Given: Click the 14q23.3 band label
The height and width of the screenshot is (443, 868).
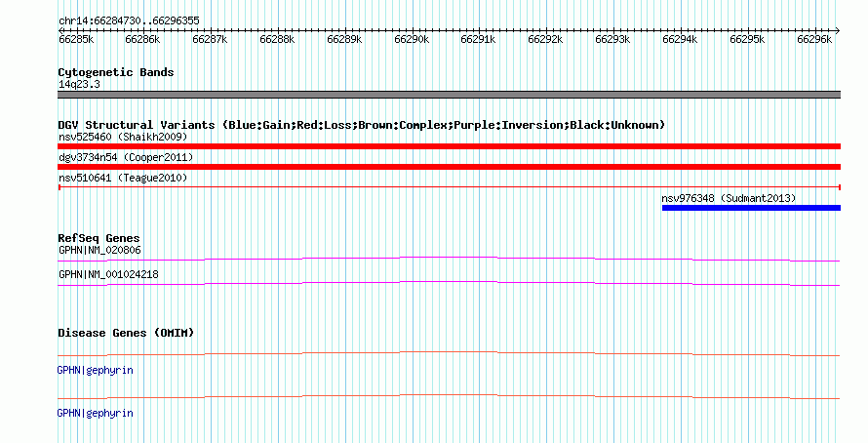Looking at the screenshot, I should pyautogui.click(x=79, y=84).
